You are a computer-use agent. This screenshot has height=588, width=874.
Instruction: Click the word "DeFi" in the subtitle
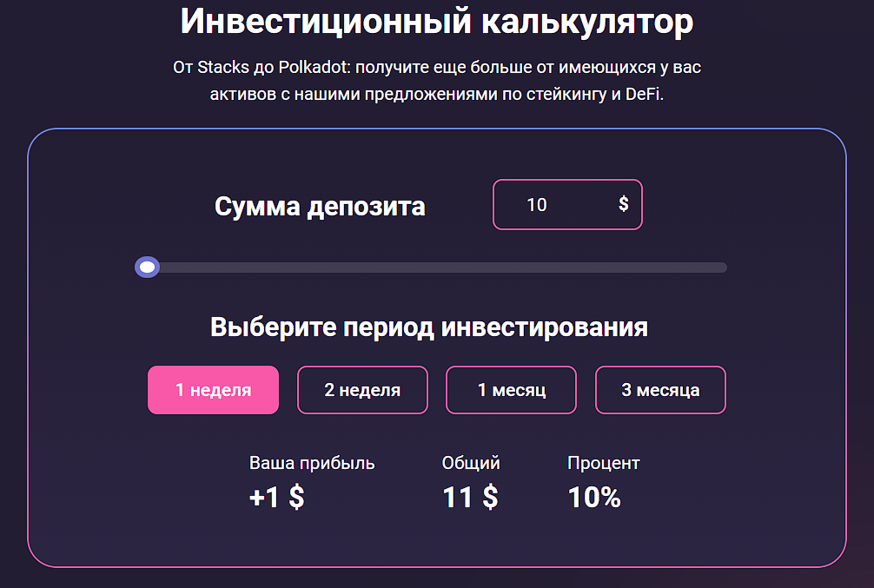coord(644,95)
